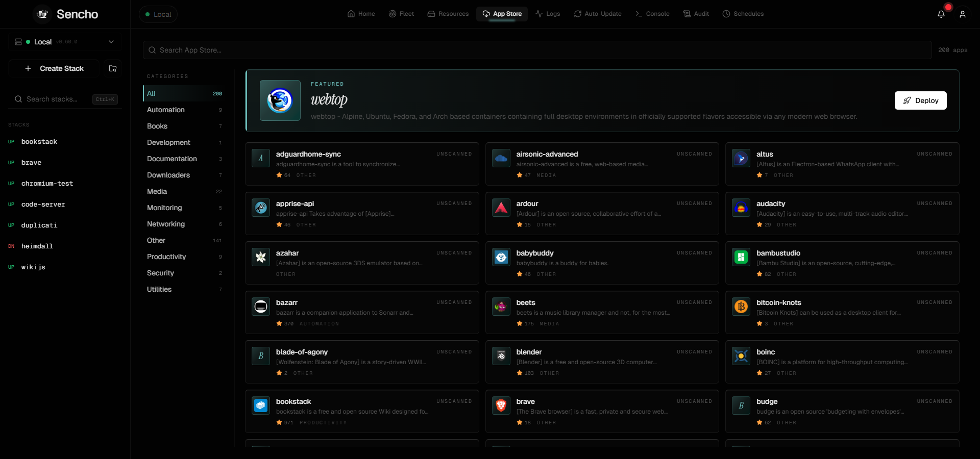Click the beets app icon
The height and width of the screenshot is (459, 980).
pos(501,307)
